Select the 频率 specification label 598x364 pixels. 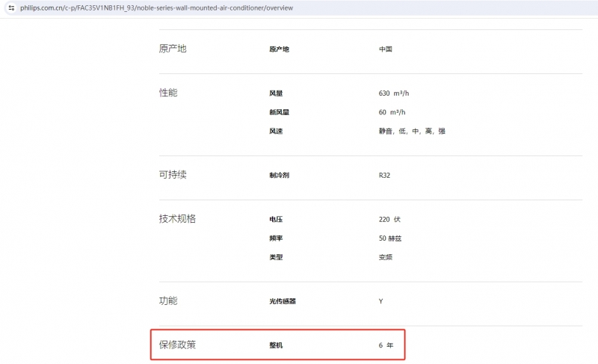[276, 238]
